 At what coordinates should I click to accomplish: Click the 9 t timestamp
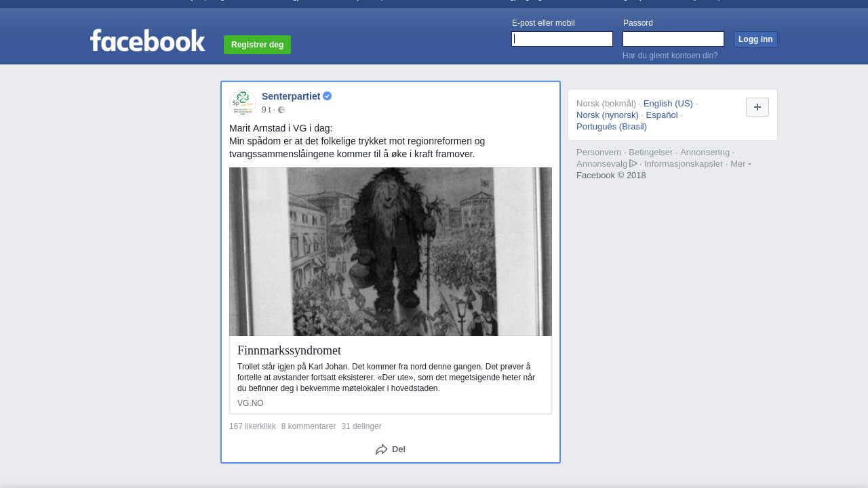coord(266,110)
